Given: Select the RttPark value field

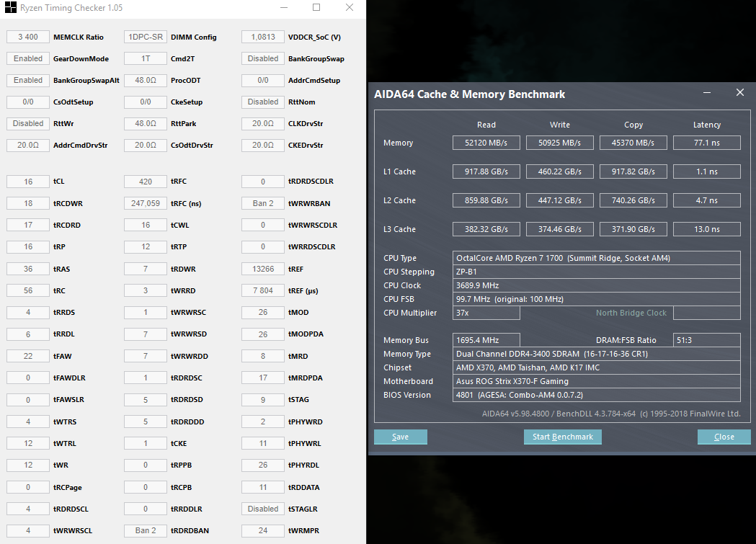Looking at the screenshot, I should (x=146, y=124).
